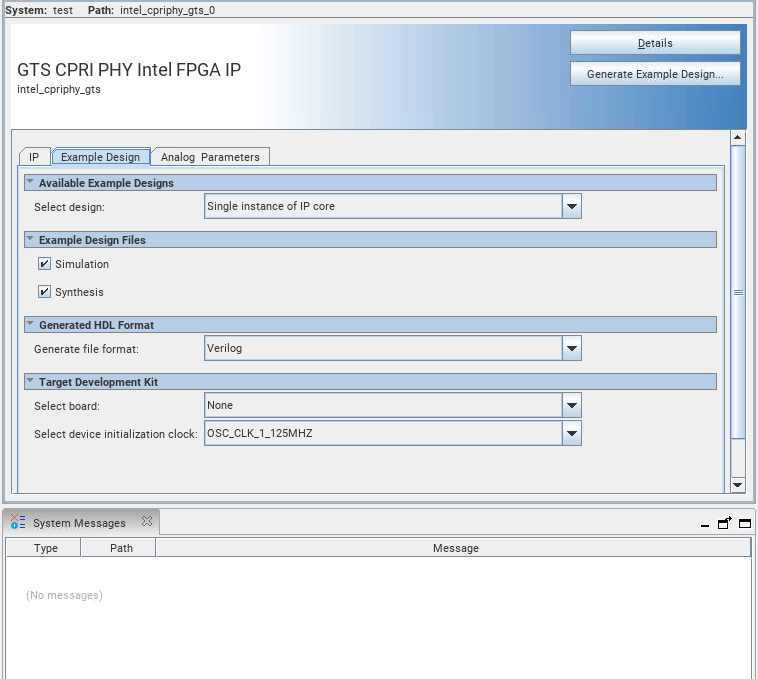Select the System Messages tab

point(79,523)
